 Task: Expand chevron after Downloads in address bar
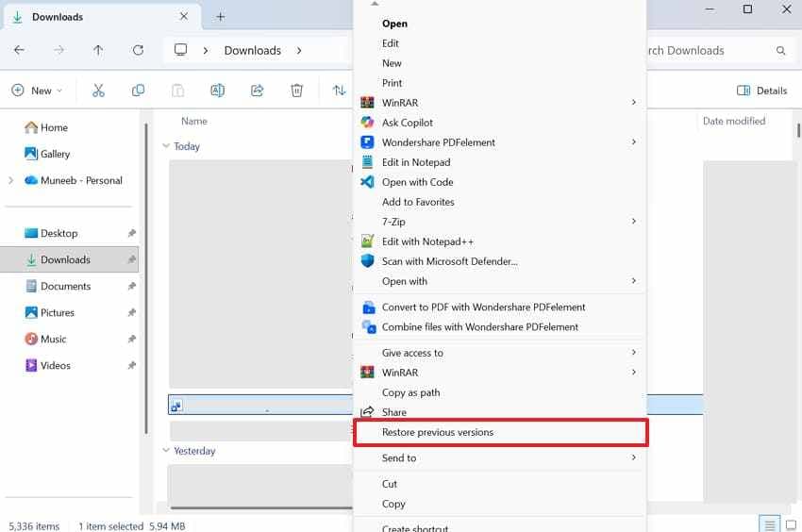(299, 51)
